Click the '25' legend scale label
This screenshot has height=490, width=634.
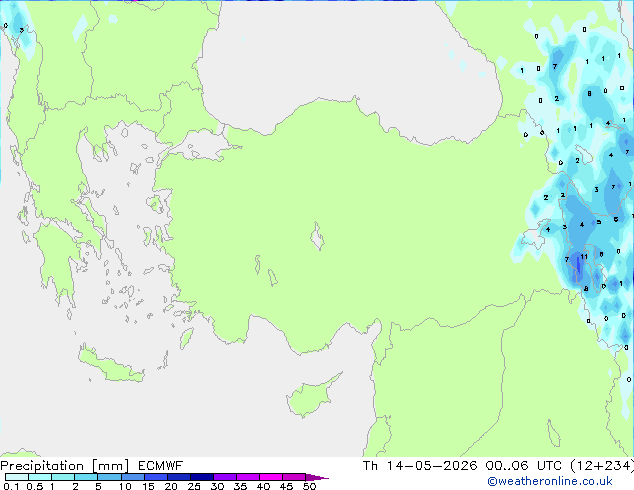(x=194, y=486)
